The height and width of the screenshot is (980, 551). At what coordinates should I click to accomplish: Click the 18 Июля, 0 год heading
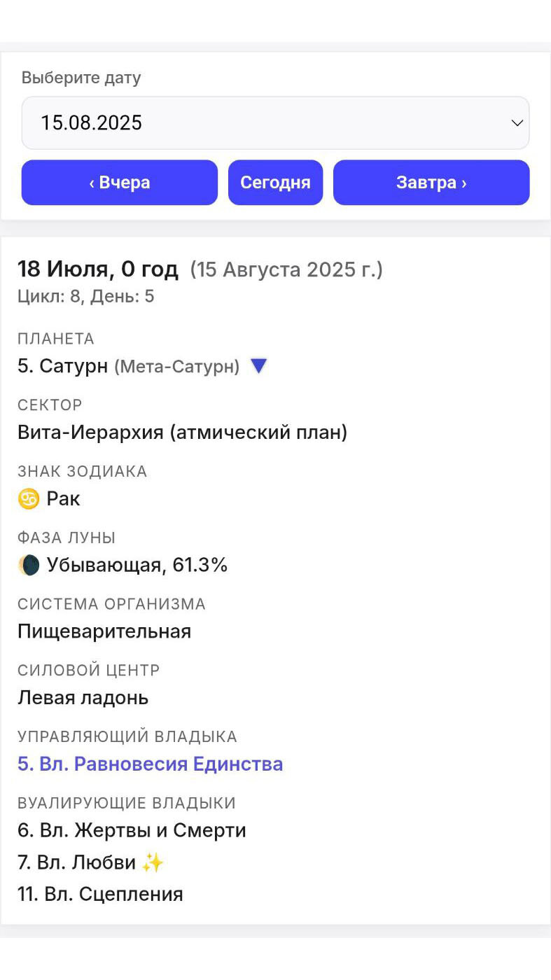98,269
